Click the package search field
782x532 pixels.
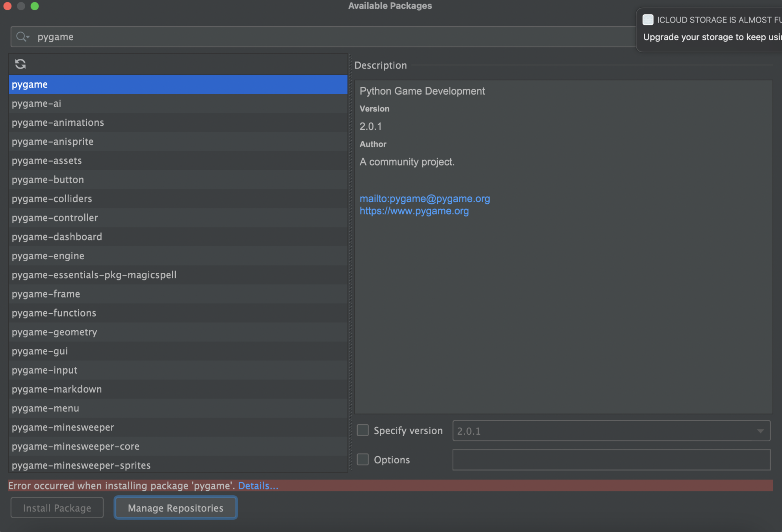tap(315, 37)
